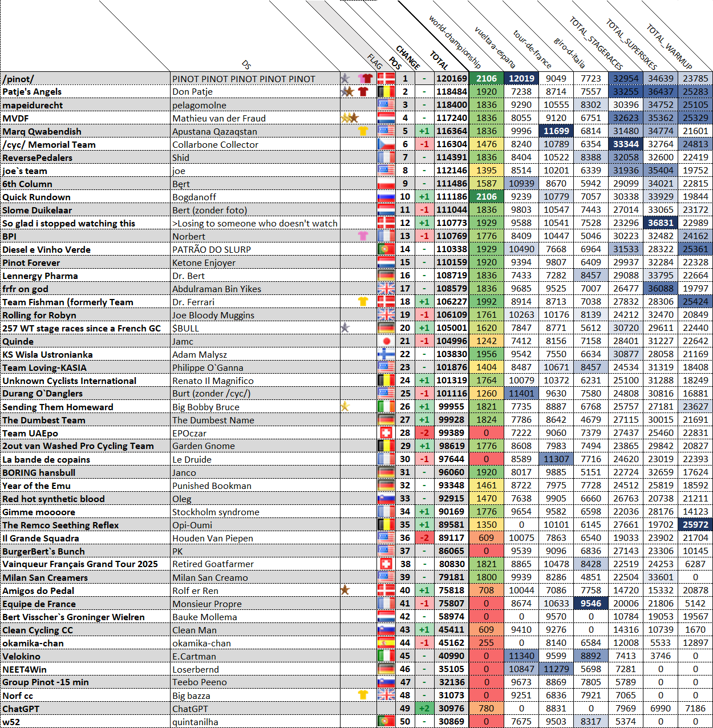Click the Poland flag in the 6th Column row
The width and height of the screenshot is (713, 728).
click(x=386, y=184)
